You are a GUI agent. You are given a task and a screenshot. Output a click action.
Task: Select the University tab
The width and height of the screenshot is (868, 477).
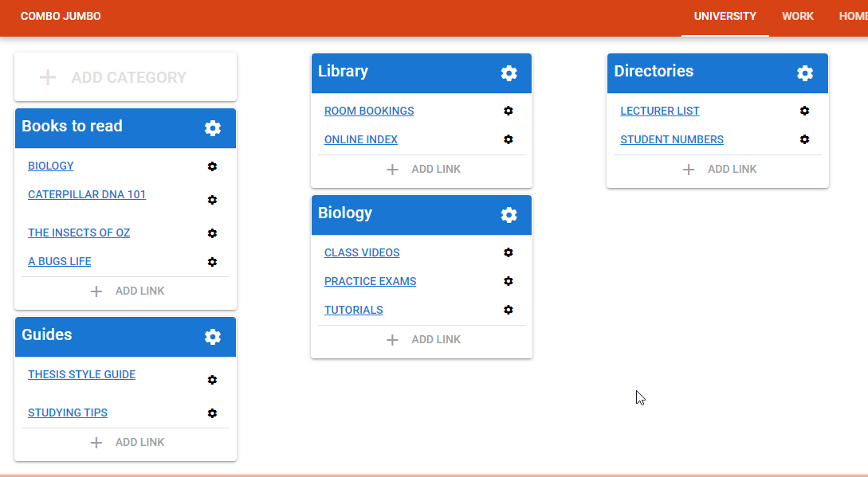click(725, 17)
